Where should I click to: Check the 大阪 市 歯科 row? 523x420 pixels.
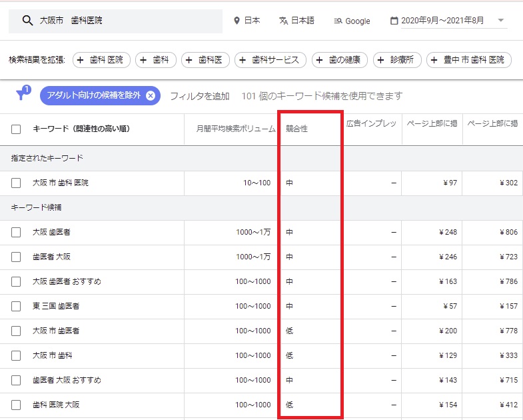pyautogui.click(x=16, y=356)
